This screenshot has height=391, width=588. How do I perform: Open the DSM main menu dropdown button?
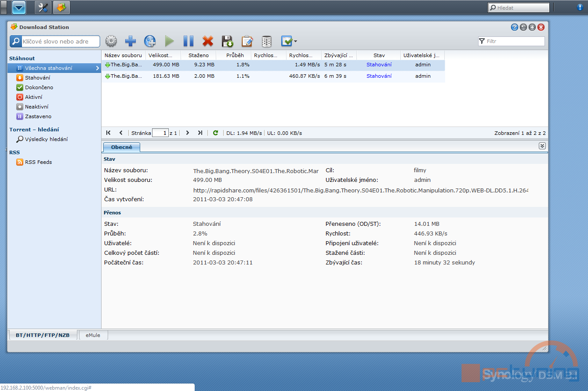[19, 7]
